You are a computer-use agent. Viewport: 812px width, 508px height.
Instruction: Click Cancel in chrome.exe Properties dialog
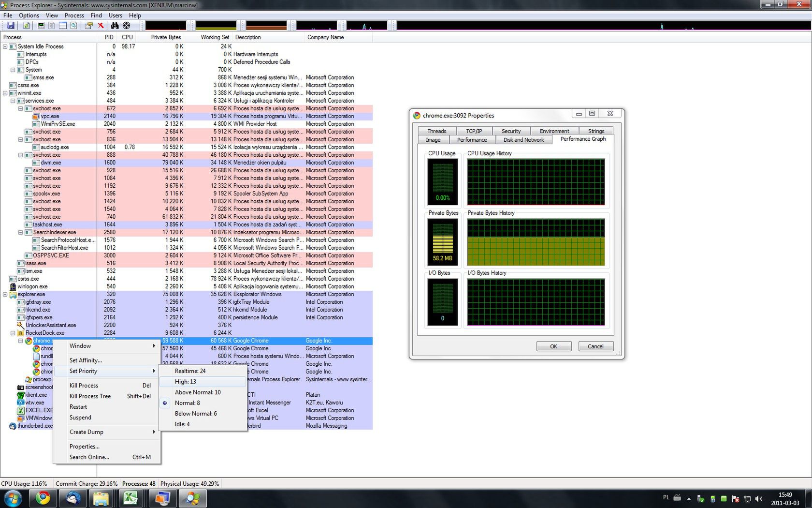tap(595, 346)
